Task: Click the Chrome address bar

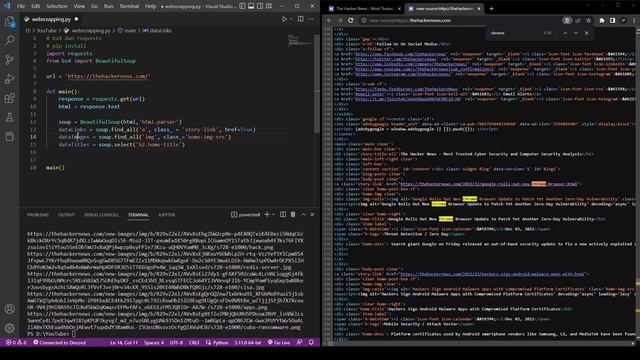Action: (461, 20)
